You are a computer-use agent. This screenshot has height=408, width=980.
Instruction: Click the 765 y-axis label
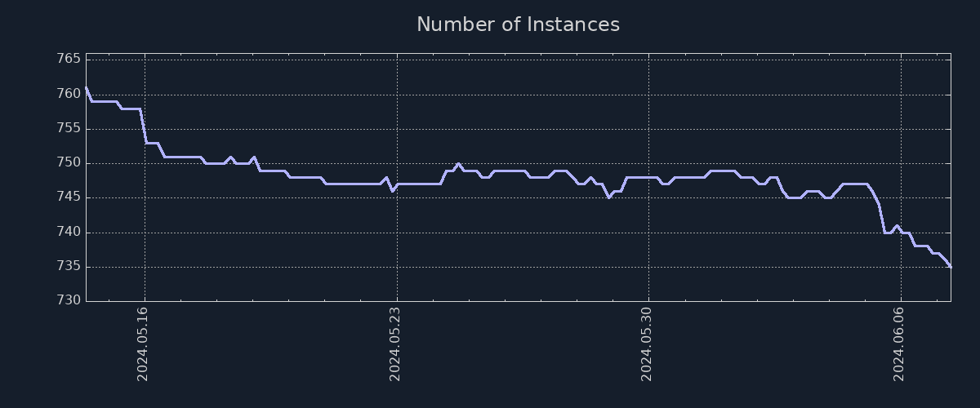point(69,60)
